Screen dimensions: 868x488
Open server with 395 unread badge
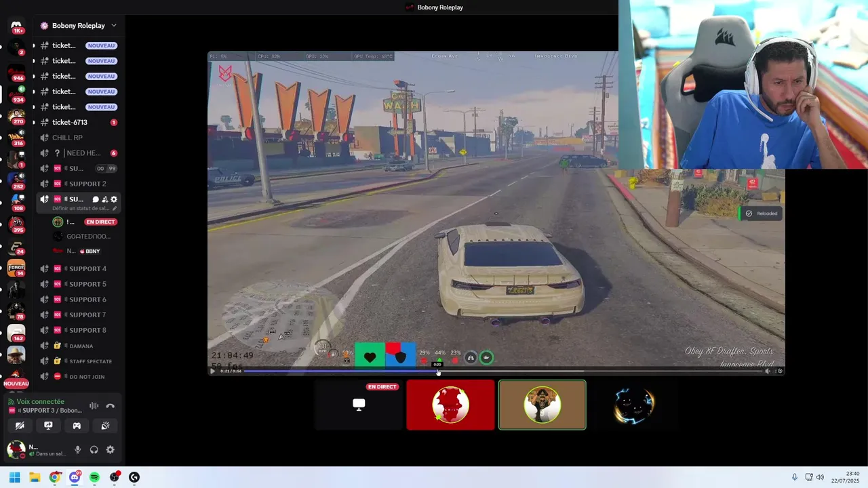[x=16, y=224]
